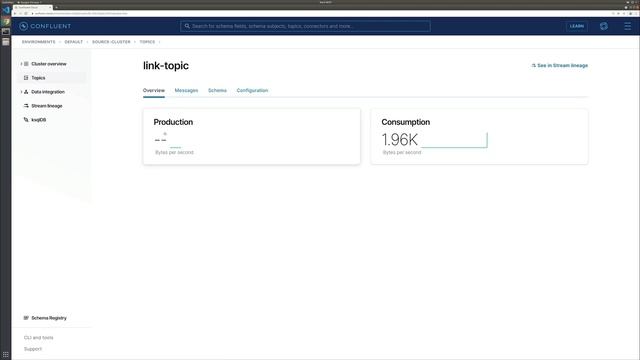Open ksqlDB in sidebar

tap(38, 120)
